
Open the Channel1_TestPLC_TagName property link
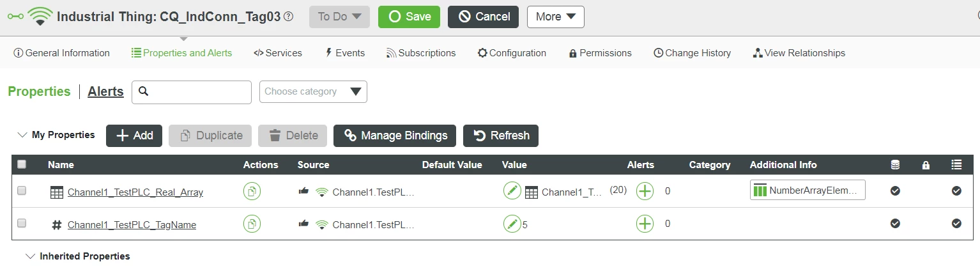pyautogui.click(x=132, y=224)
